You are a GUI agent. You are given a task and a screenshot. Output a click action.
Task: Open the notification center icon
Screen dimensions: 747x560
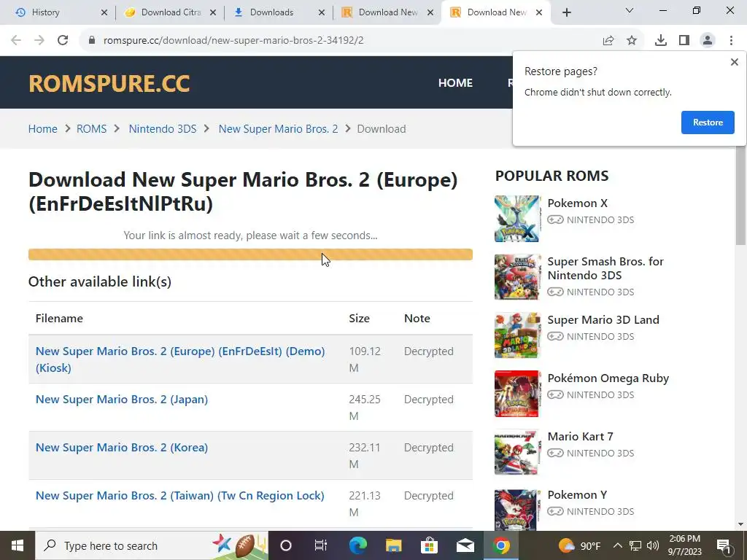tap(724, 546)
